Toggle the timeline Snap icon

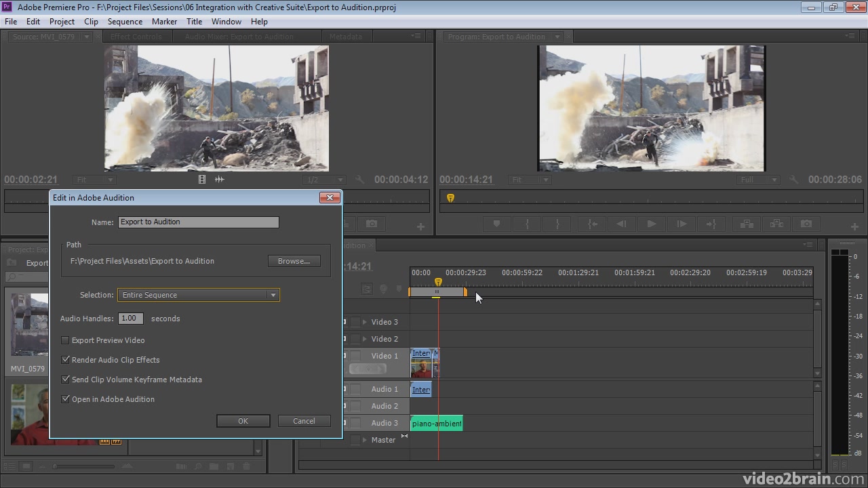(x=367, y=289)
